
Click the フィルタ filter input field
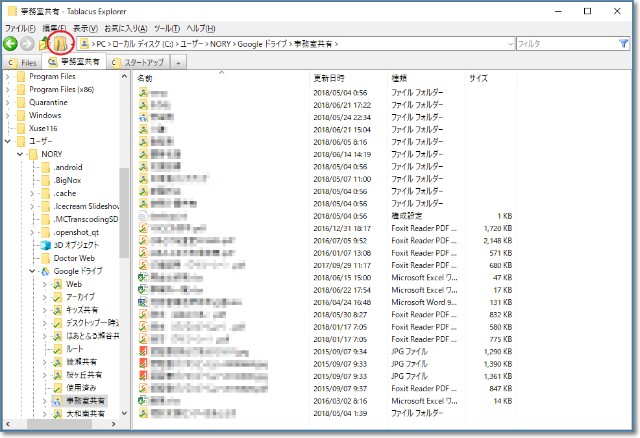[x=565, y=44]
